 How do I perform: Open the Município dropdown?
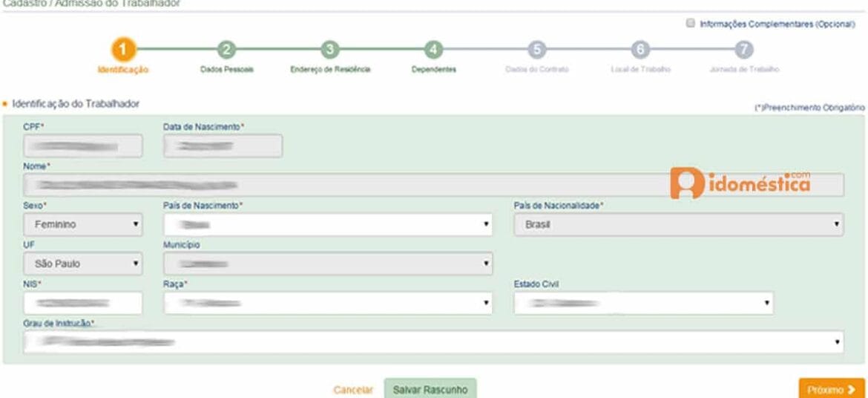328,263
